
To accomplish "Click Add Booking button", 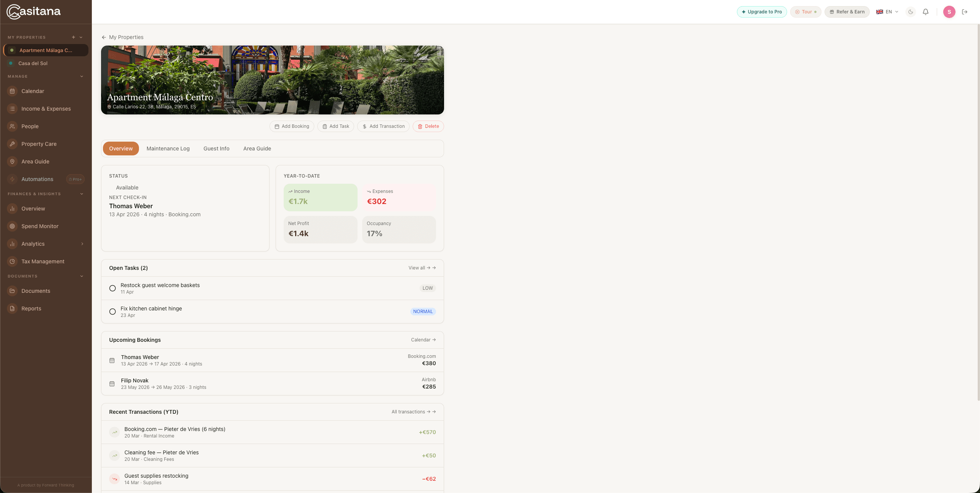I will tap(292, 126).
